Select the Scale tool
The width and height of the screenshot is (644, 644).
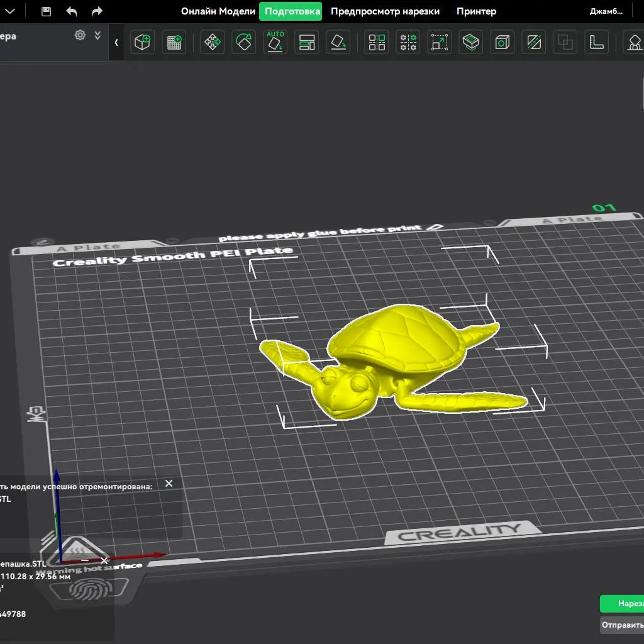click(440, 42)
